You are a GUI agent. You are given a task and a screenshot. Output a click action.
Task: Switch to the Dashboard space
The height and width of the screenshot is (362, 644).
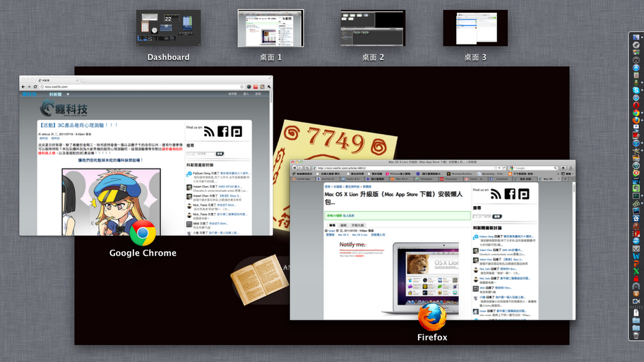pyautogui.click(x=168, y=29)
